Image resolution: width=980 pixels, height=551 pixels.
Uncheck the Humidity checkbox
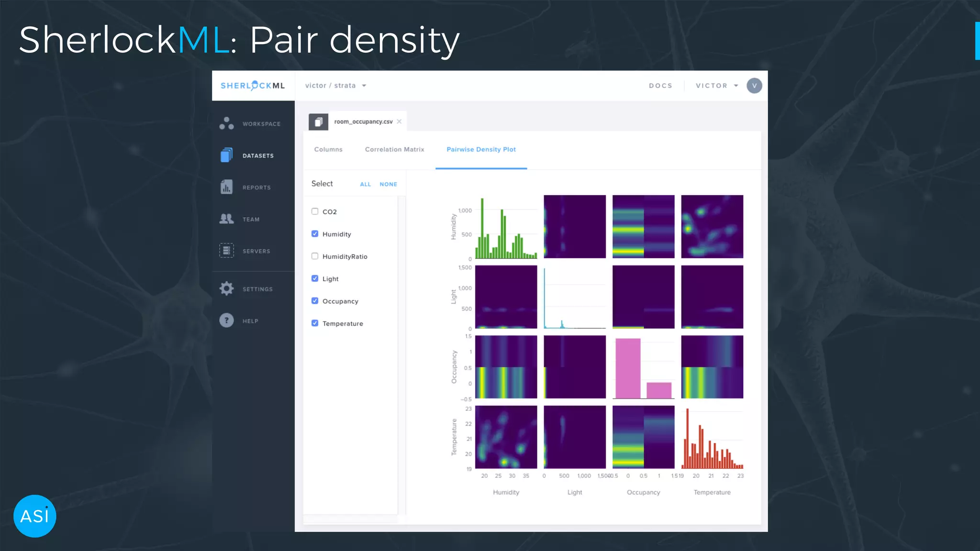pyautogui.click(x=315, y=234)
